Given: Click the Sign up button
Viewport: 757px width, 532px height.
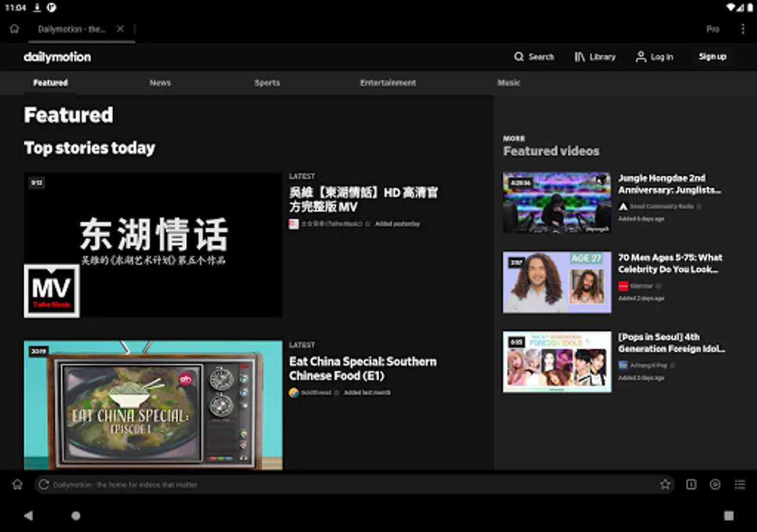Looking at the screenshot, I should (x=712, y=57).
